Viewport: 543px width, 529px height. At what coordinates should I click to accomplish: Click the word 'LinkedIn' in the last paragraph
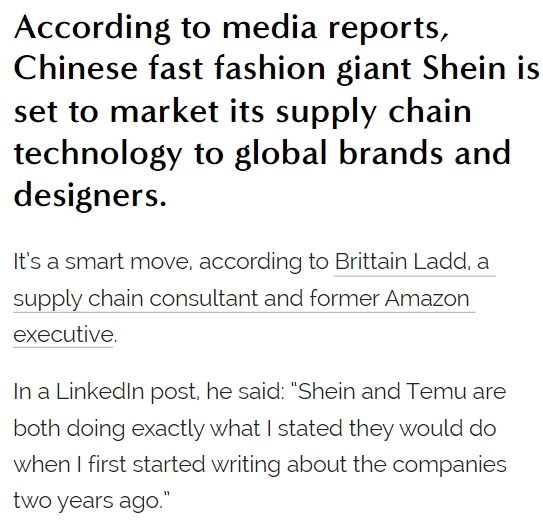point(100,392)
